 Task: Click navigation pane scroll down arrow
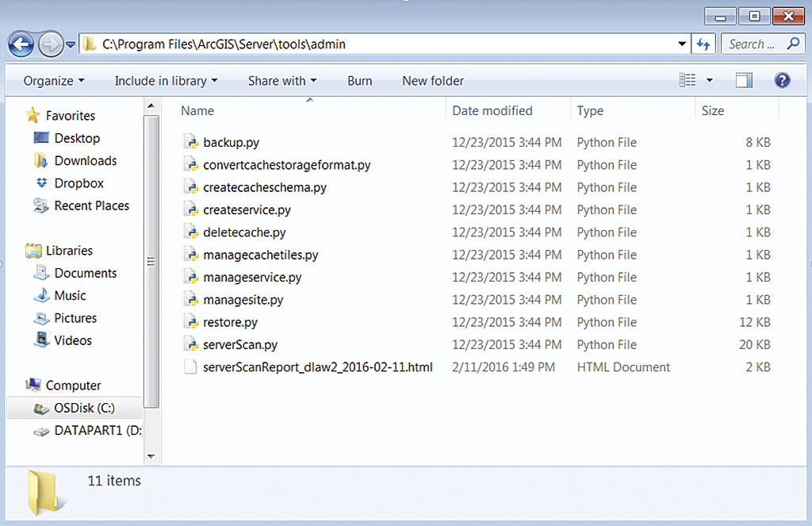[151, 456]
